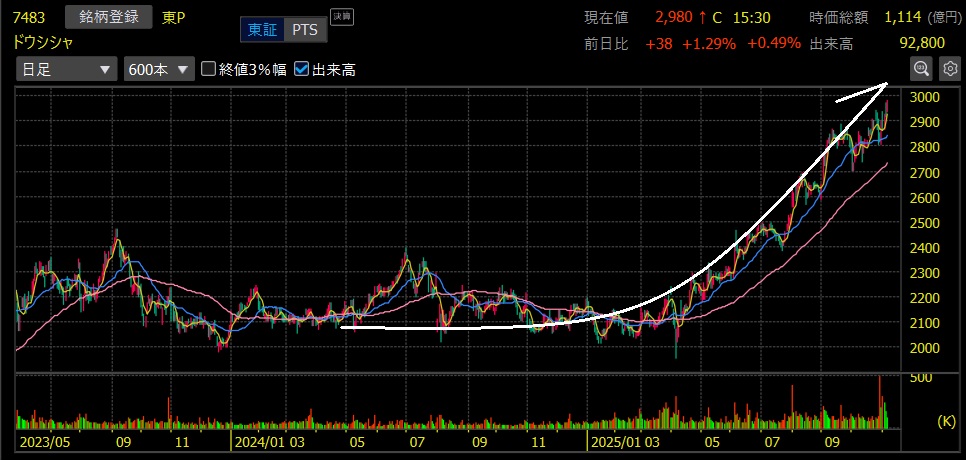Enable the 終値3%幅 checkbox

pyautogui.click(x=209, y=69)
